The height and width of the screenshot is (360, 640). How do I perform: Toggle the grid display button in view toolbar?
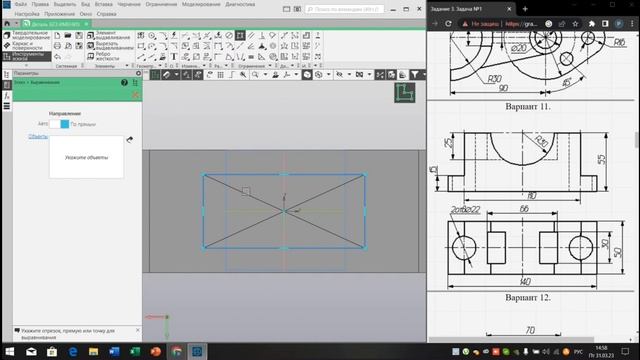(x=220, y=75)
